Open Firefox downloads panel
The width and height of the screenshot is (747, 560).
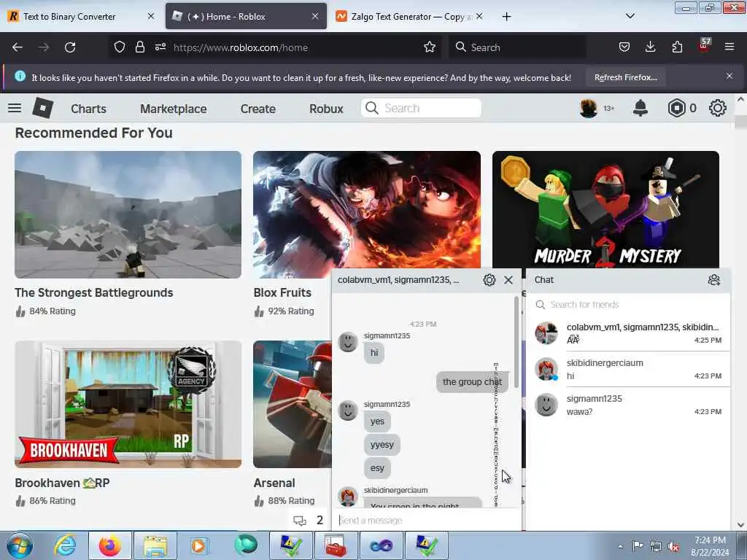coord(650,47)
